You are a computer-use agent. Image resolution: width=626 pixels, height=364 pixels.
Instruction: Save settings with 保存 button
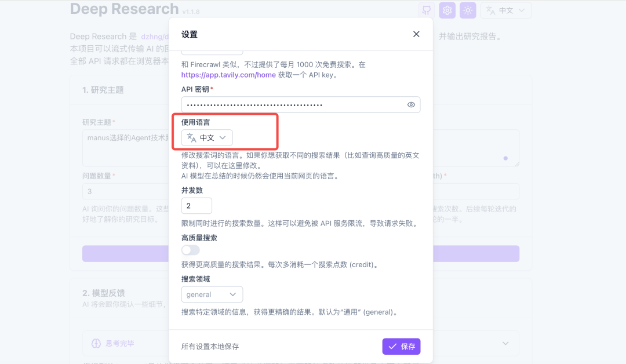[401, 347]
